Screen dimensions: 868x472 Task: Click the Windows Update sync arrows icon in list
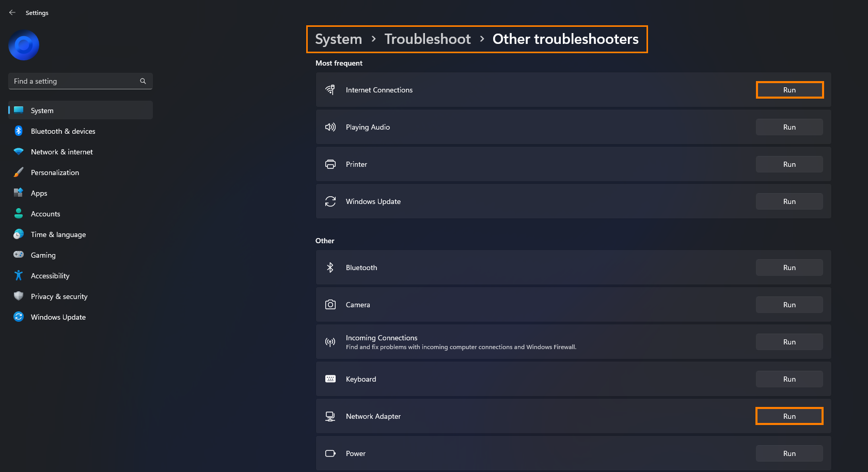click(330, 201)
